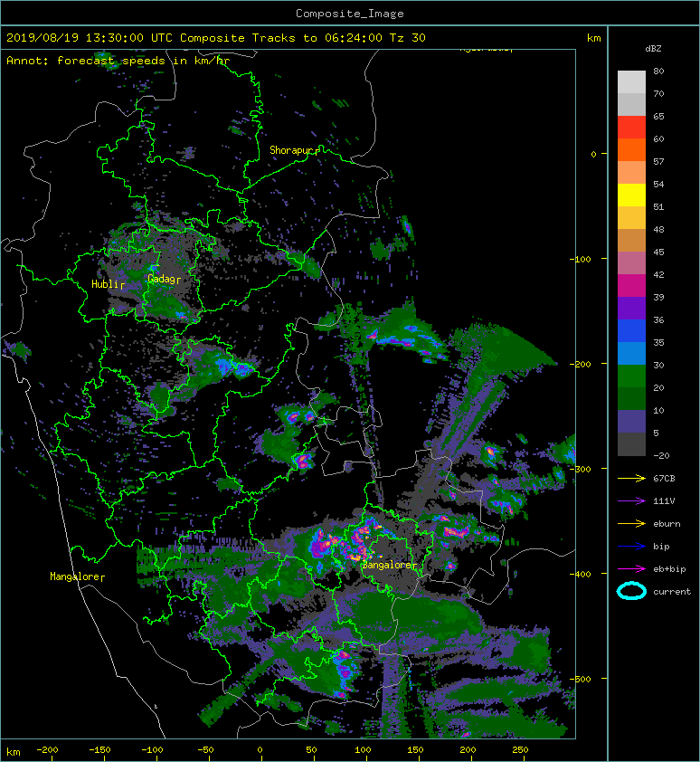Image resolution: width=700 pixels, height=762 pixels.
Task: Click the Composite_Image title text
Action: click(x=350, y=14)
